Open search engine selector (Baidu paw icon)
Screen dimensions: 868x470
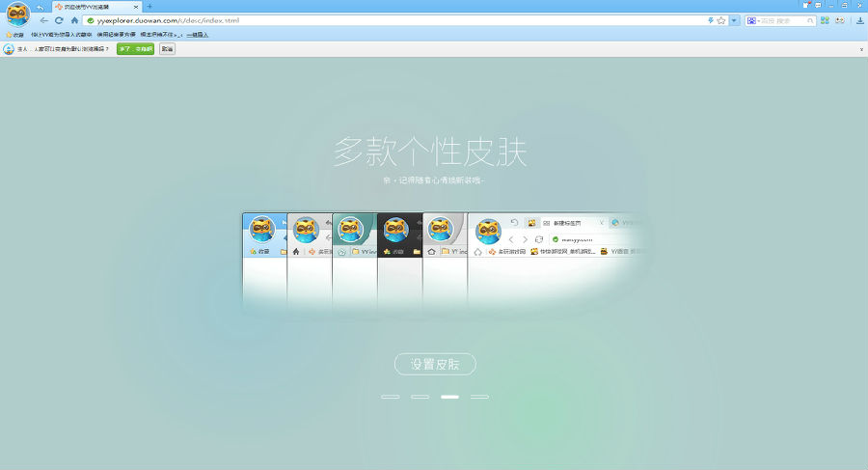[752, 20]
